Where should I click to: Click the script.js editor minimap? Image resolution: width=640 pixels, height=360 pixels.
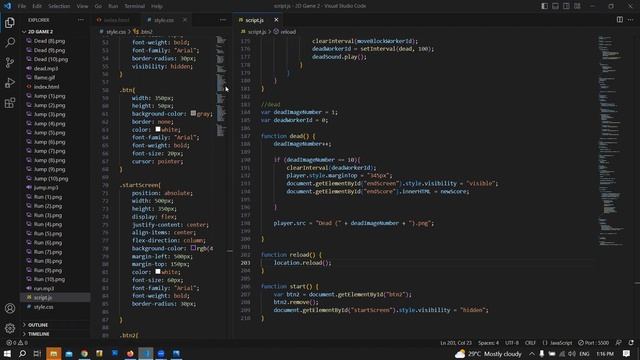611,141
